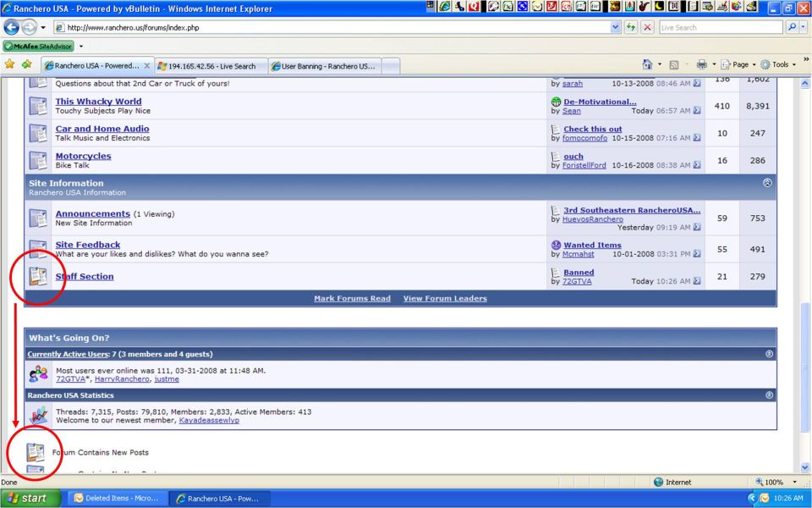Open newest member Kayadeassewlyp link

(209, 420)
